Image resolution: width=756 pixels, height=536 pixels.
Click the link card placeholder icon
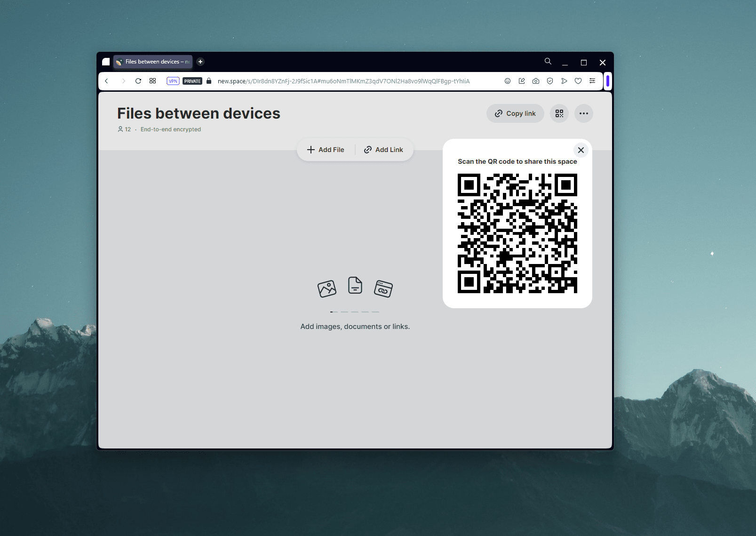tap(383, 288)
